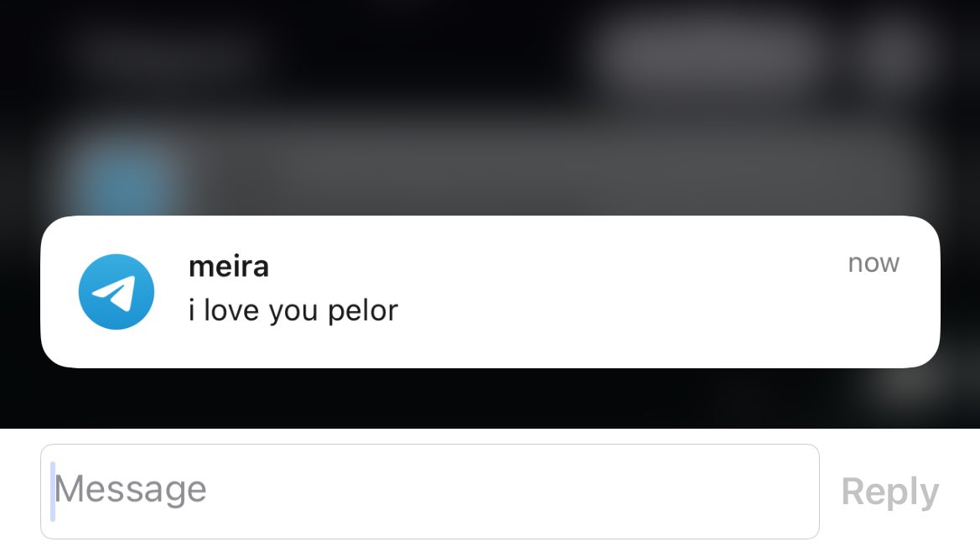The height and width of the screenshot is (552, 980).
Task: Click the sender name meira
Action: [x=229, y=267]
